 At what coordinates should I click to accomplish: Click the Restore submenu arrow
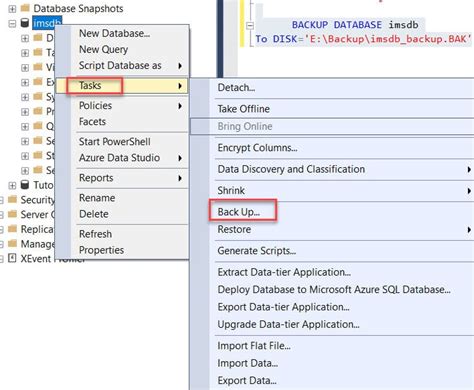click(x=469, y=230)
